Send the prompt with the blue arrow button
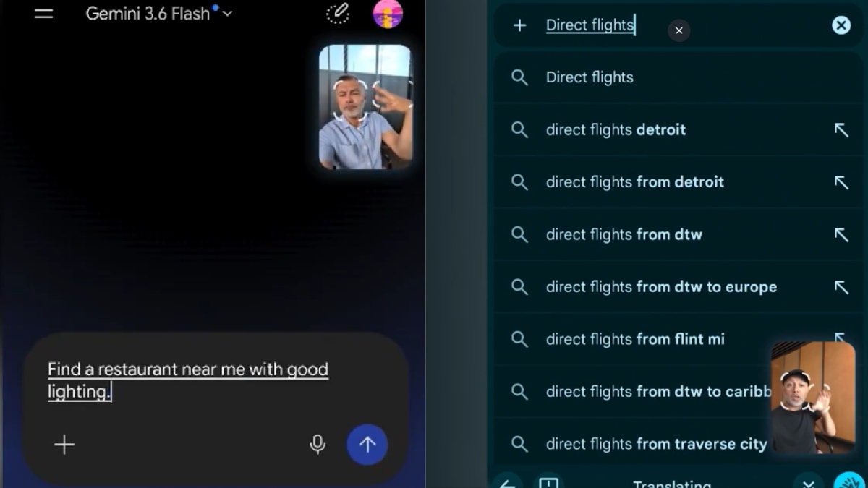The width and height of the screenshot is (868, 488). tap(367, 445)
